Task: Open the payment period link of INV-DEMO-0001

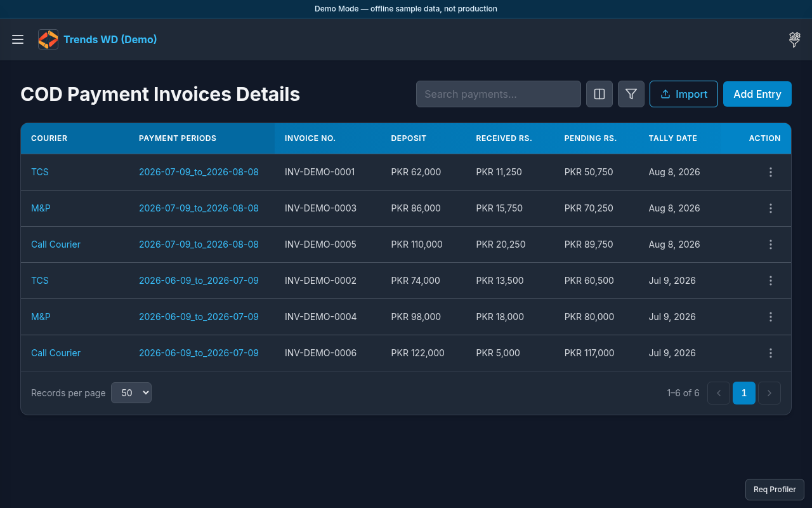Action: [199, 172]
